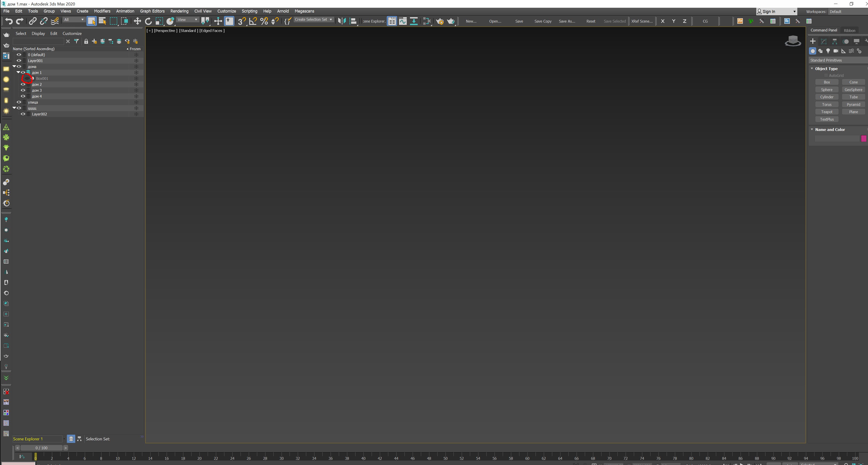This screenshot has height=465, width=868.
Task: Open the Scene Explorer Customize menu
Action: point(72,33)
